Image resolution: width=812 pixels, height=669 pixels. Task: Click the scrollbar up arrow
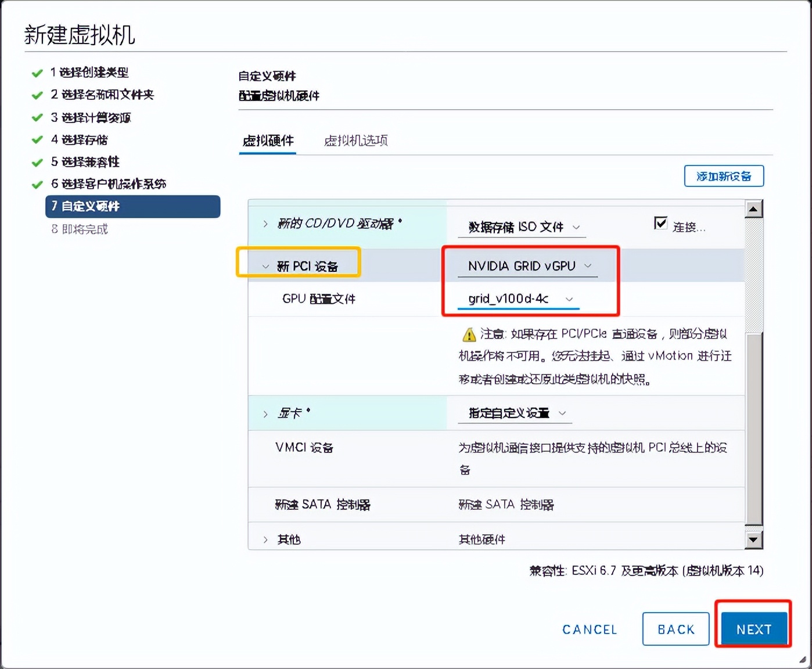pos(753,209)
